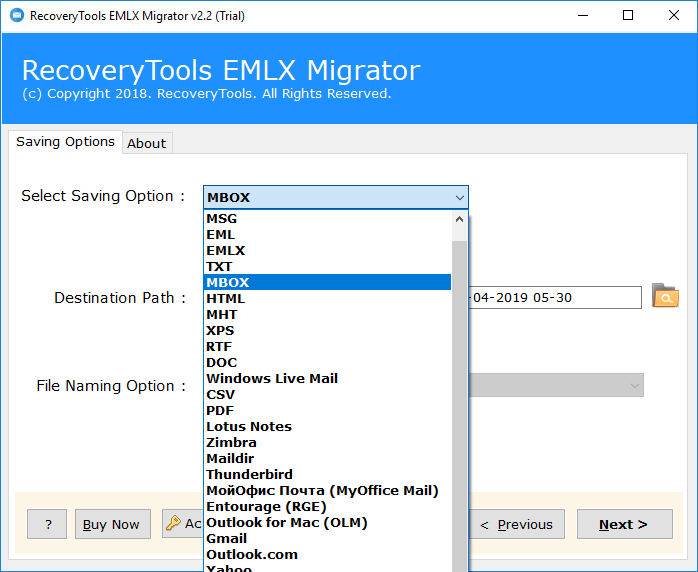Pick PDF as saving format
This screenshot has height=572, width=698.
327,410
